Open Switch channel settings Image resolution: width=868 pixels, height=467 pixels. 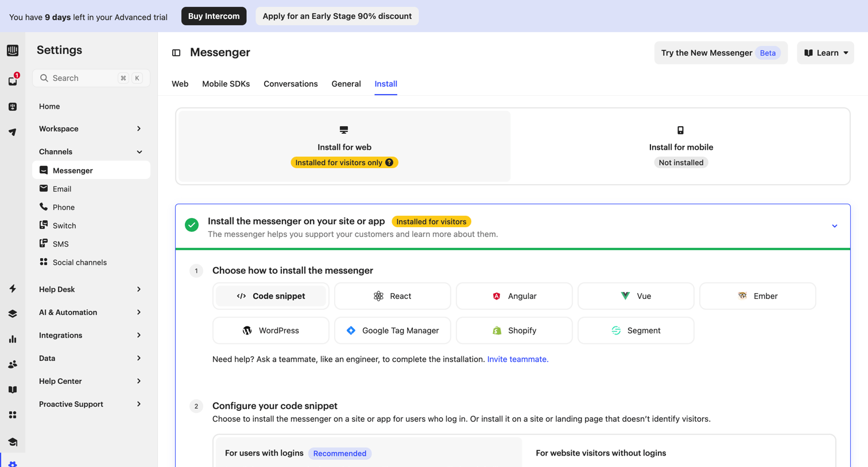91,225
